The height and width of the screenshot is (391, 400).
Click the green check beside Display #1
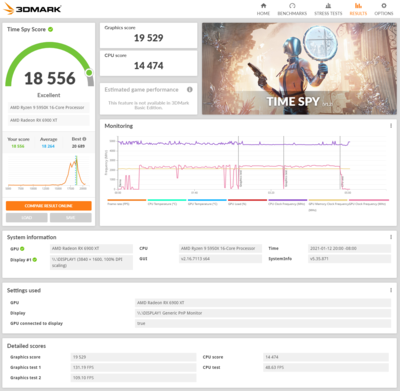[35, 260]
